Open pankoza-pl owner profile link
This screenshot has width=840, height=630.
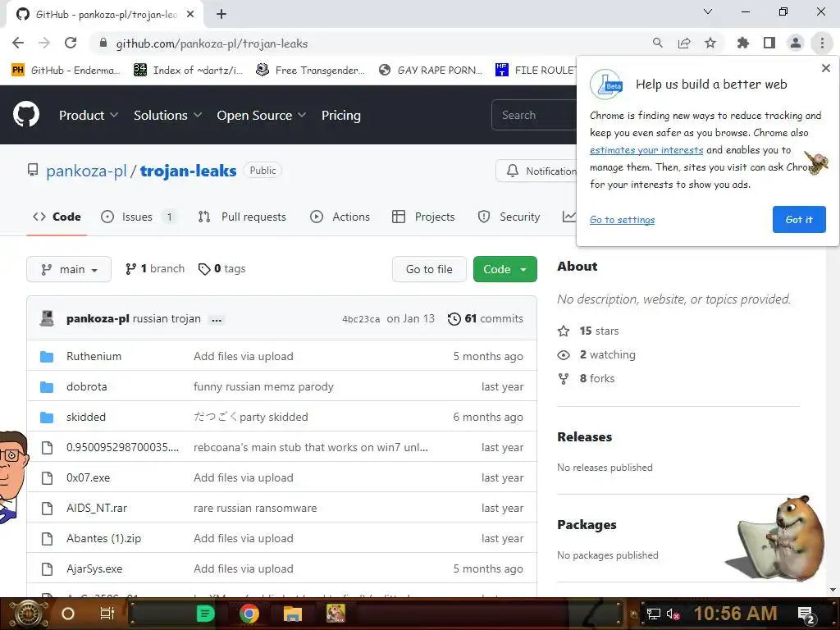click(x=86, y=171)
